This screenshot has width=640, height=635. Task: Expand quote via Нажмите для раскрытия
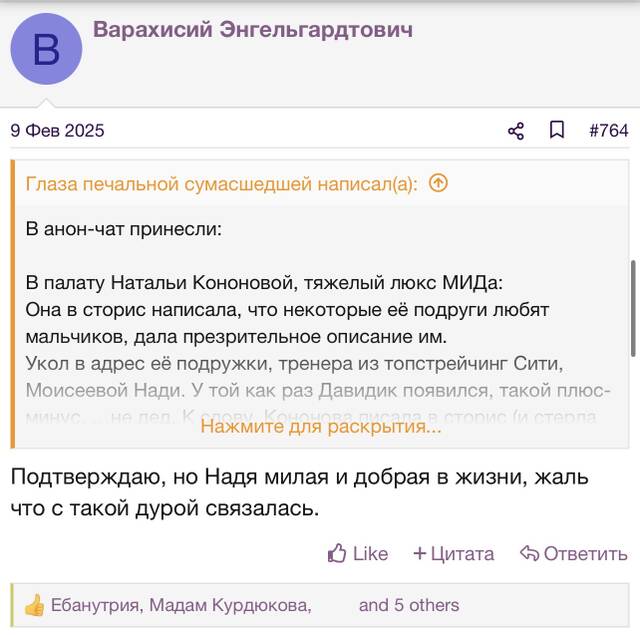[x=321, y=426]
